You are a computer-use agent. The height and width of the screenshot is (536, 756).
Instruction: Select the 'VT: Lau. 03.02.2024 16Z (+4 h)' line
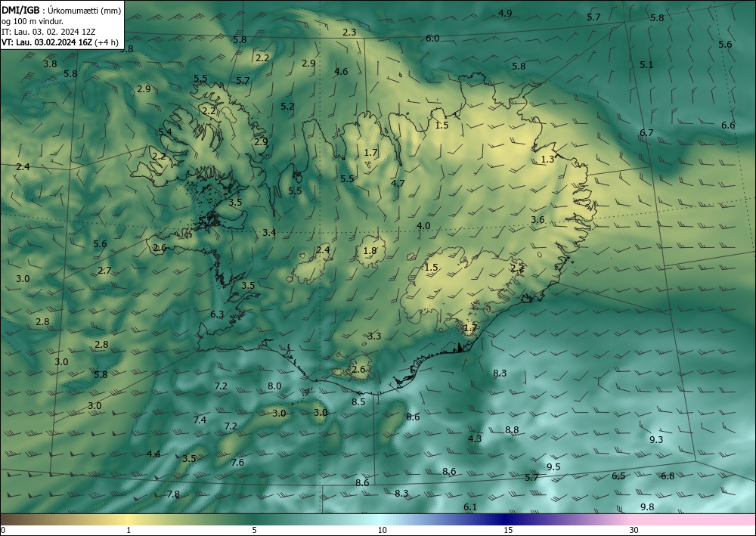pos(60,42)
